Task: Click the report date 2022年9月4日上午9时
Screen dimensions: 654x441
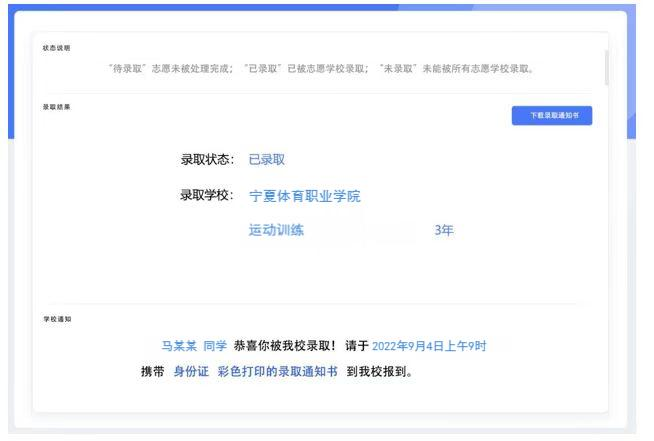Action: pyautogui.click(x=429, y=346)
